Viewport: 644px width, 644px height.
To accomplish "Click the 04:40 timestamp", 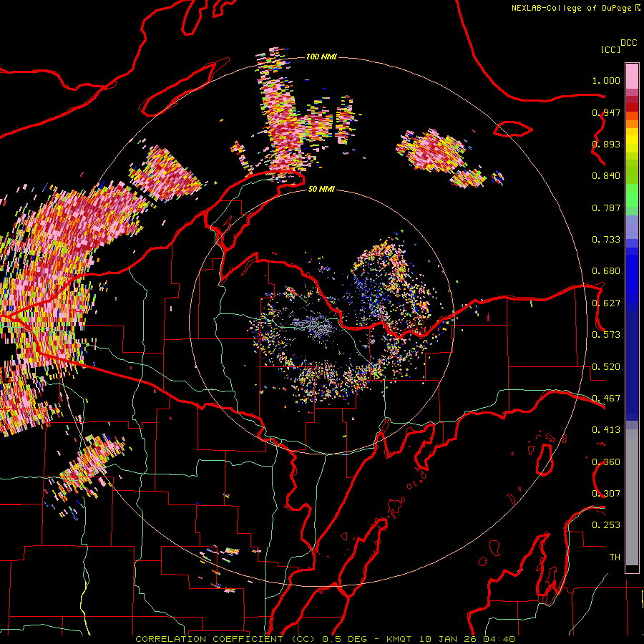I will (x=499, y=639).
